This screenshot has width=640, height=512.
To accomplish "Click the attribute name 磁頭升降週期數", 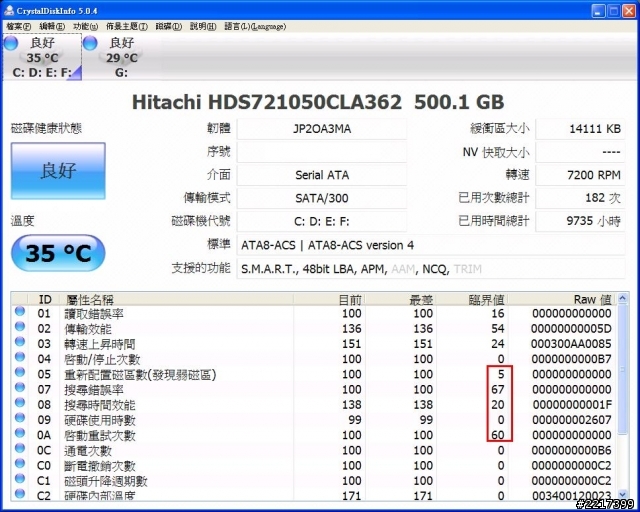I will (x=105, y=481).
